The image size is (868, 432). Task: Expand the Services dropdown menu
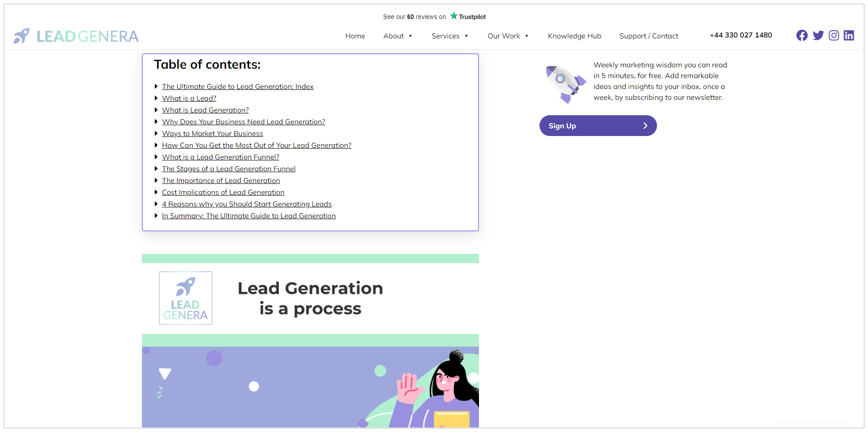point(450,36)
